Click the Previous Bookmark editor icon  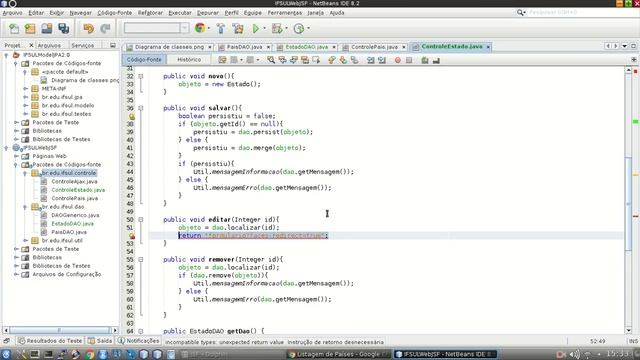point(331,60)
